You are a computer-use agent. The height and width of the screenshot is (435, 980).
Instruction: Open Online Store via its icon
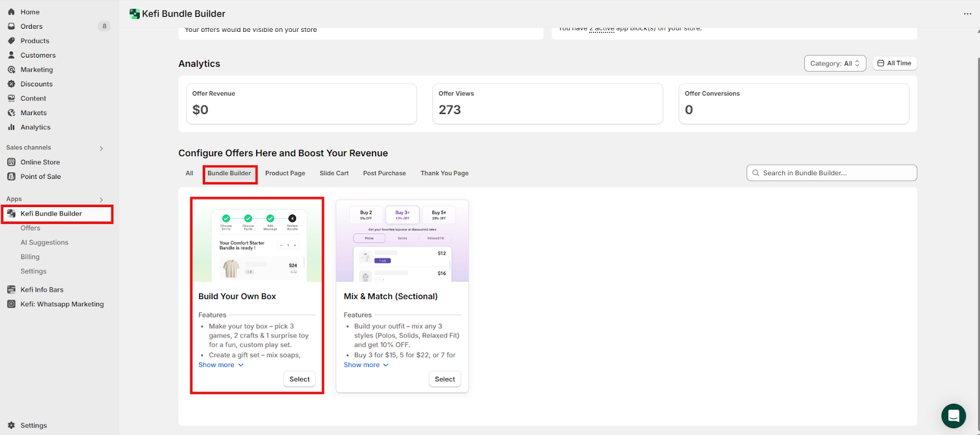point(11,162)
